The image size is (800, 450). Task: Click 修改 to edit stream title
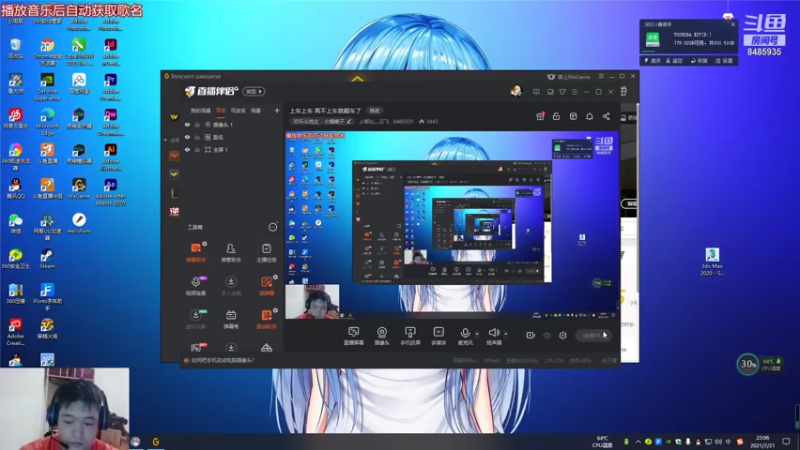[x=374, y=111]
